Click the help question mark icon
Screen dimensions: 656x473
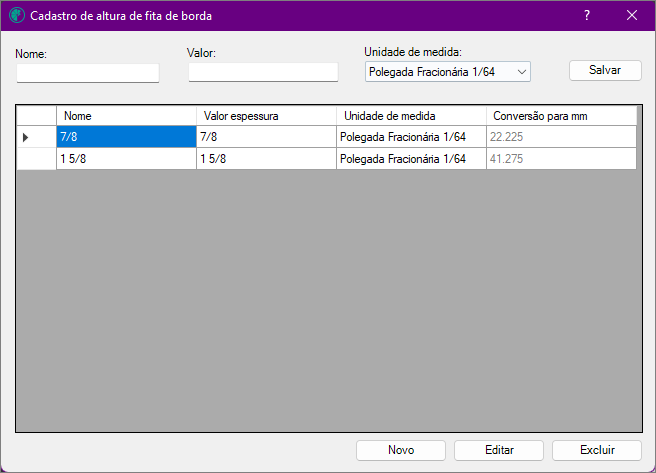(587, 15)
